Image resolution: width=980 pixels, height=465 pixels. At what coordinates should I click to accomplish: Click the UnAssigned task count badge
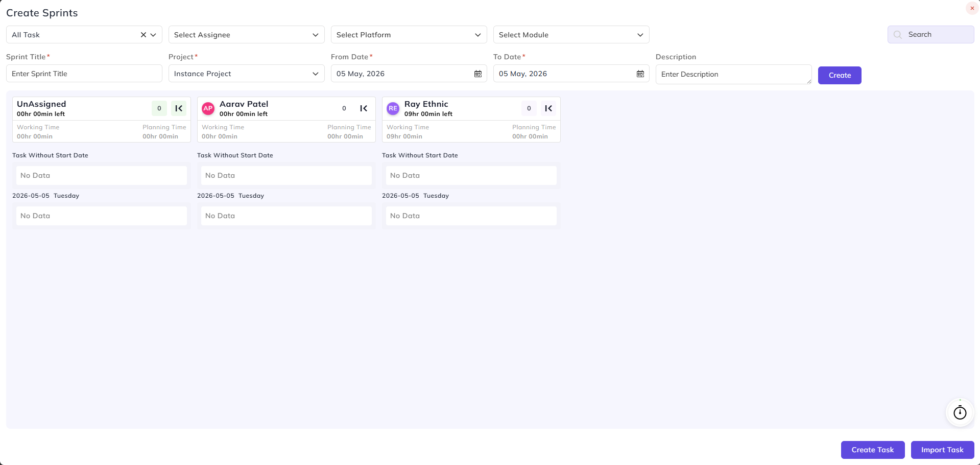pyautogui.click(x=159, y=108)
